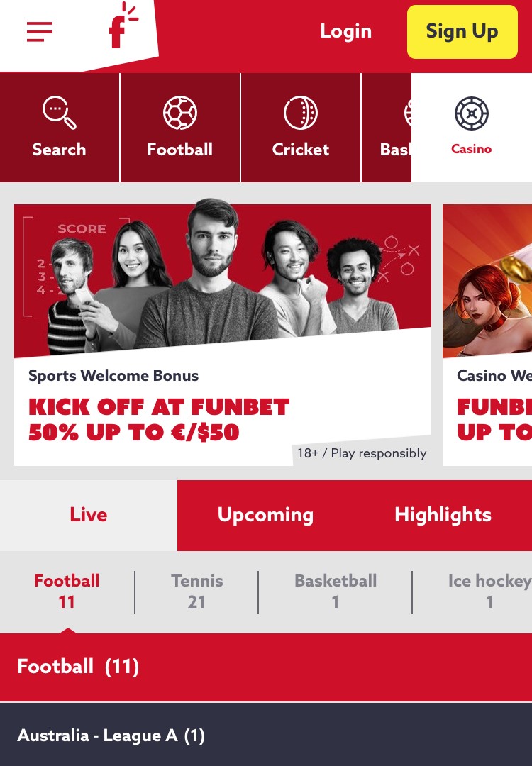Open the hamburger menu icon

(x=40, y=32)
